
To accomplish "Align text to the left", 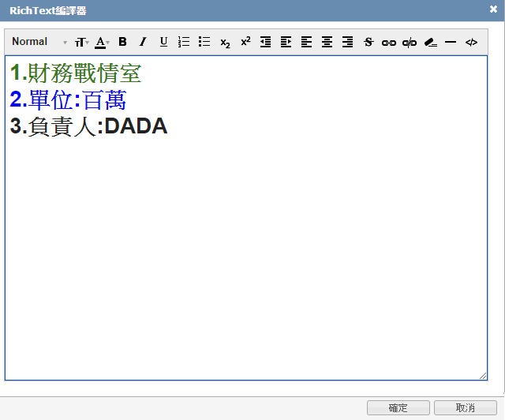I will point(306,42).
